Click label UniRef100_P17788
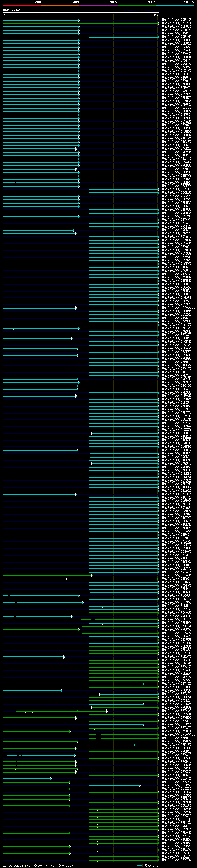This screenshot has height=868, width=197. click(x=177, y=653)
